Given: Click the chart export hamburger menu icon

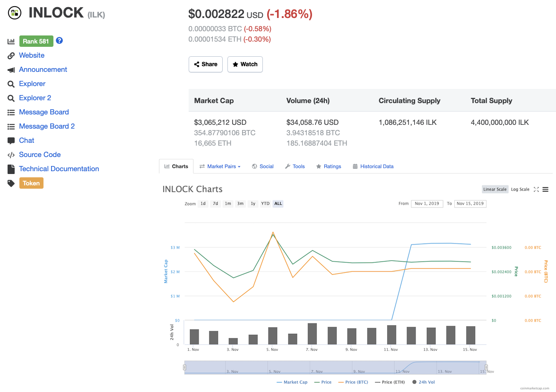Looking at the screenshot, I should 546,189.
